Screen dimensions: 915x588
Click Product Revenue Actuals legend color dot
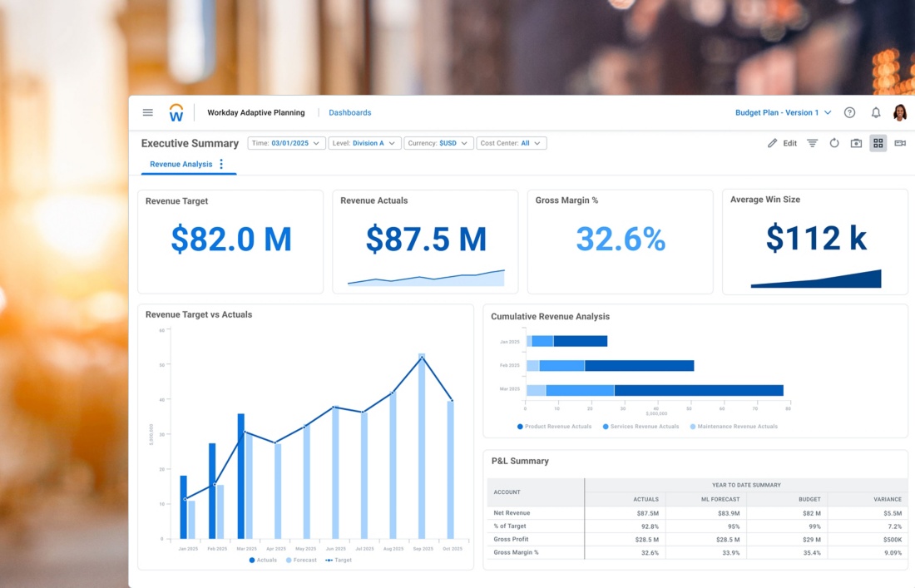click(520, 427)
